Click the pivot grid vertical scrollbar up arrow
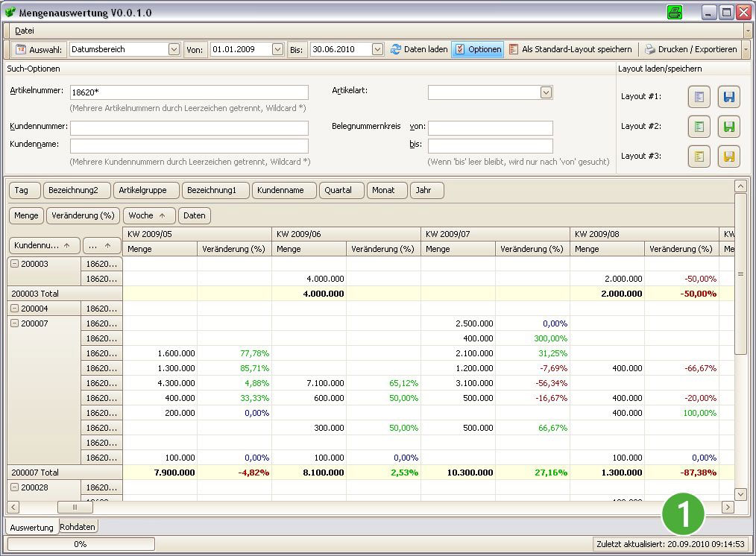Viewport: 756px width, 556px height. coord(740,186)
